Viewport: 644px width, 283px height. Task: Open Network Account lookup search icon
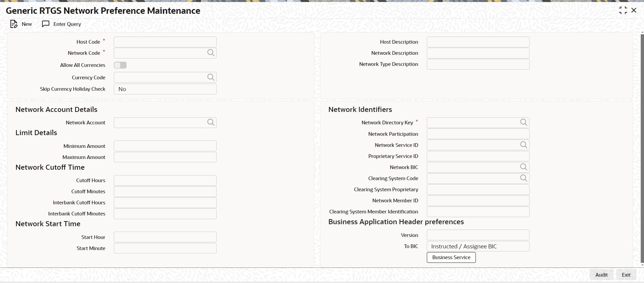point(211,122)
